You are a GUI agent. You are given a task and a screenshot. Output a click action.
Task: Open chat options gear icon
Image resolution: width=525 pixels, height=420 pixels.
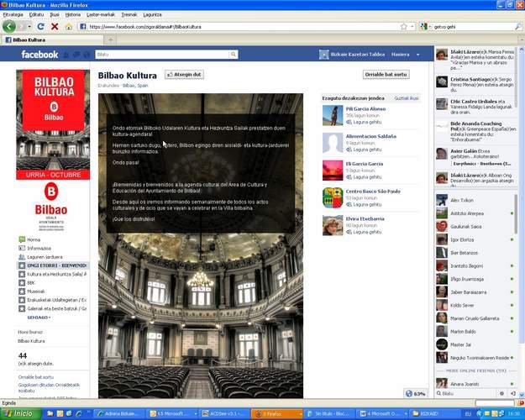click(501, 394)
